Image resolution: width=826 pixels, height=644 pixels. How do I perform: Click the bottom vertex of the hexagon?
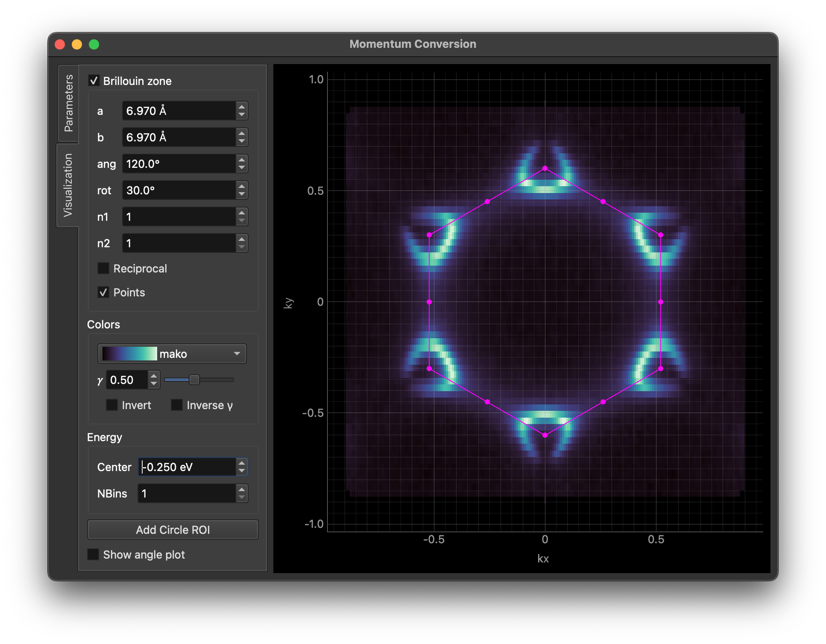point(545,435)
